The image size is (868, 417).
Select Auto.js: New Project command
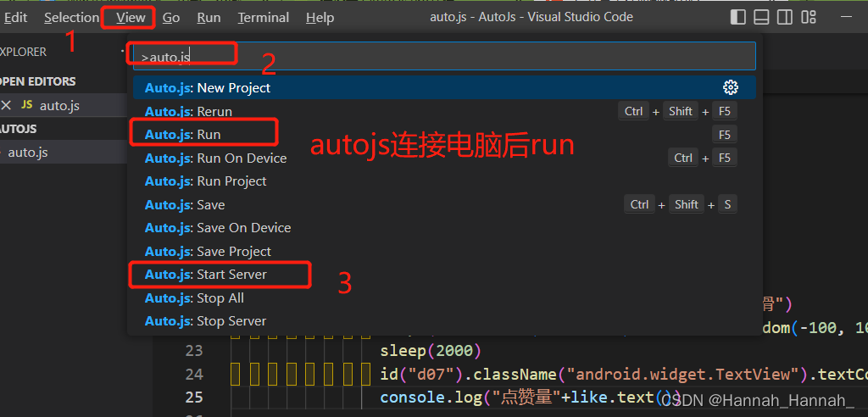pyautogui.click(x=444, y=87)
